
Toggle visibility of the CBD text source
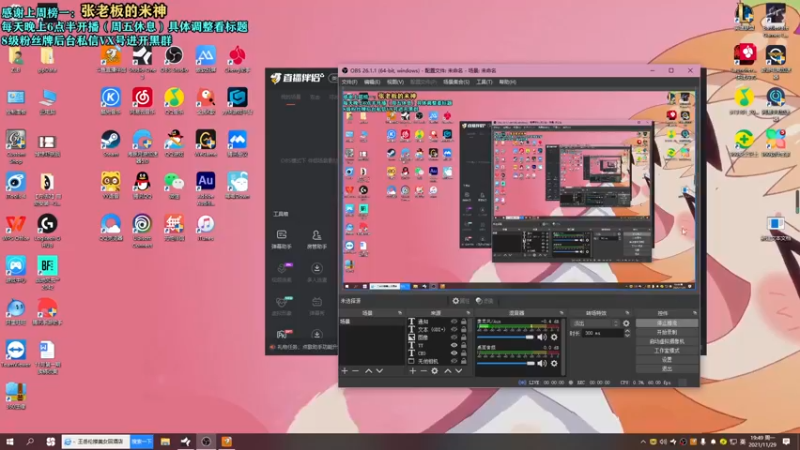(x=454, y=353)
